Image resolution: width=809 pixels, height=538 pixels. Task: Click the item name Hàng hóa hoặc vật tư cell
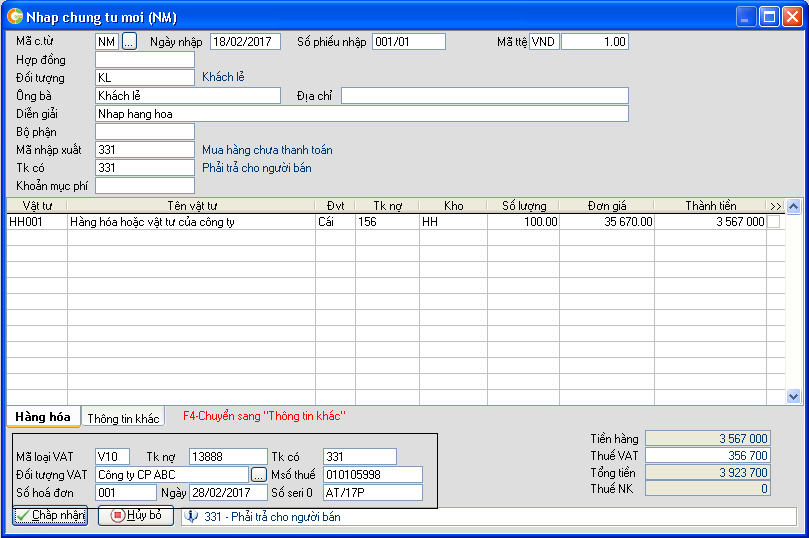(191, 222)
